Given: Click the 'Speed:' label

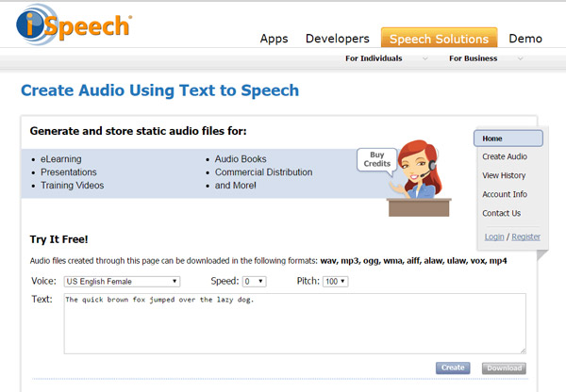Looking at the screenshot, I should [225, 281].
